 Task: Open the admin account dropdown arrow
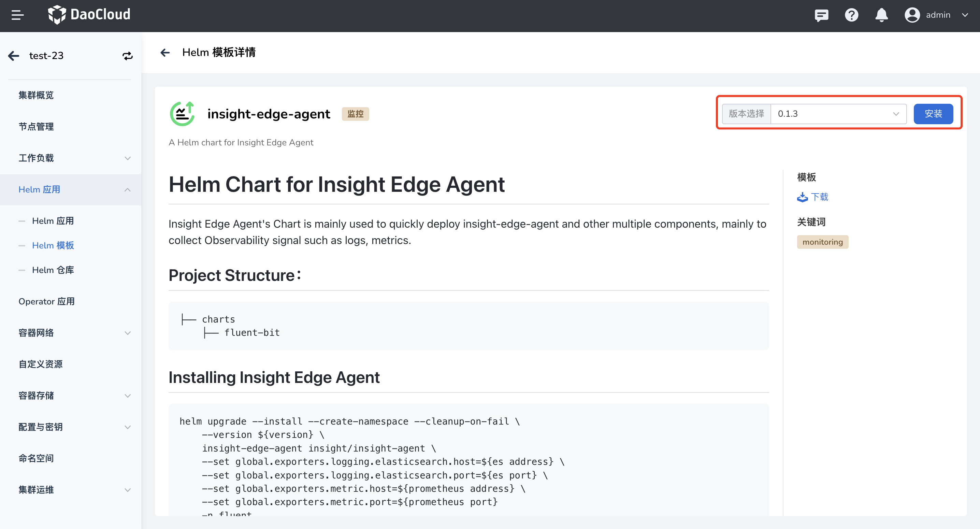click(965, 15)
